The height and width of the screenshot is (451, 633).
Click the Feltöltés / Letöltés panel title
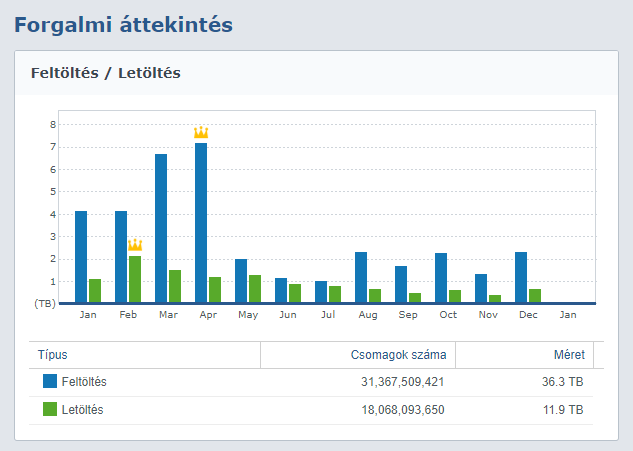point(106,73)
